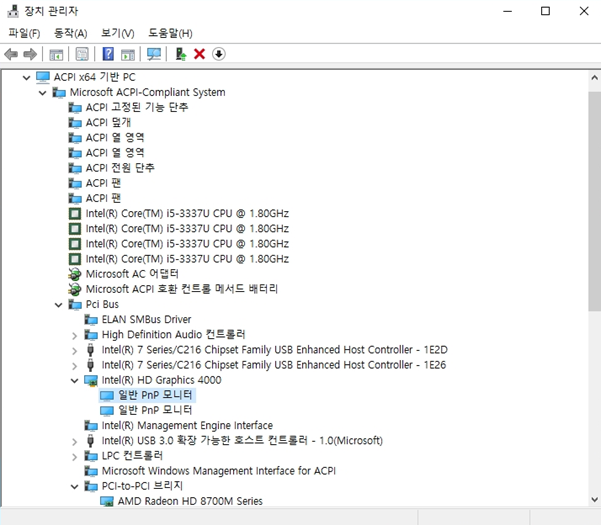Viewport: 601px width, 525px height.
Task: Click the Microsoft AC 어댑터 battery icon
Action: [75, 274]
